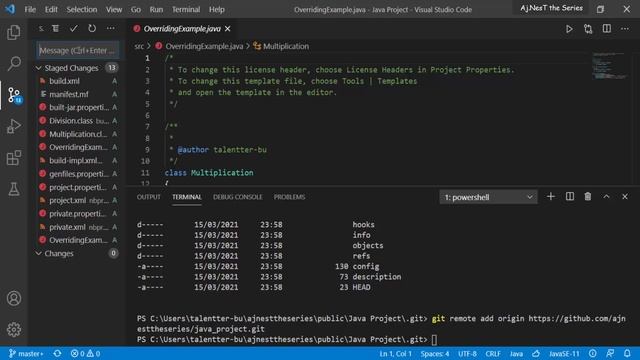Refresh source control with the refresh icon
The width and height of the screenshot is (640, 360).
tap(92, 28)
